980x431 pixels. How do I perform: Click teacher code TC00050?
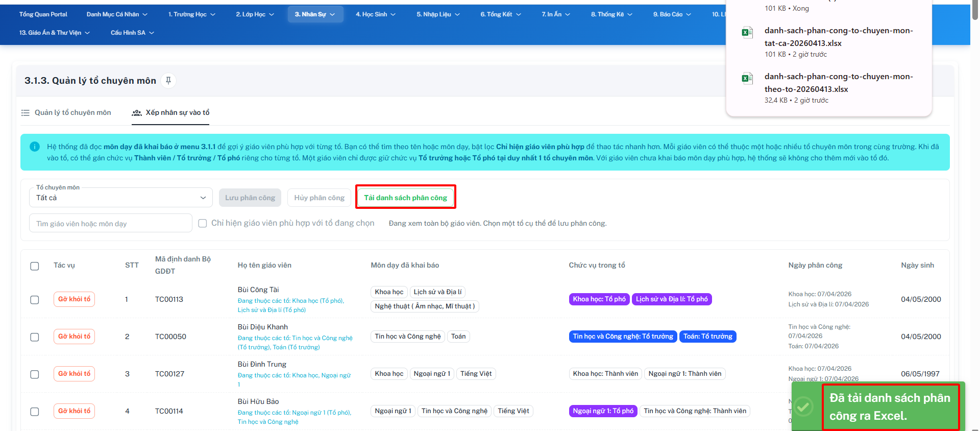click(170, 337)
